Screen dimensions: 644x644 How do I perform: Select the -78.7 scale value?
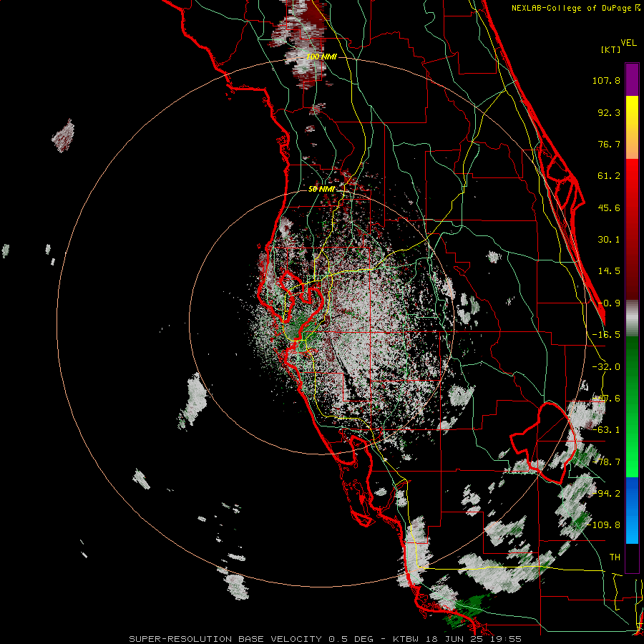[x=606, y=462]
